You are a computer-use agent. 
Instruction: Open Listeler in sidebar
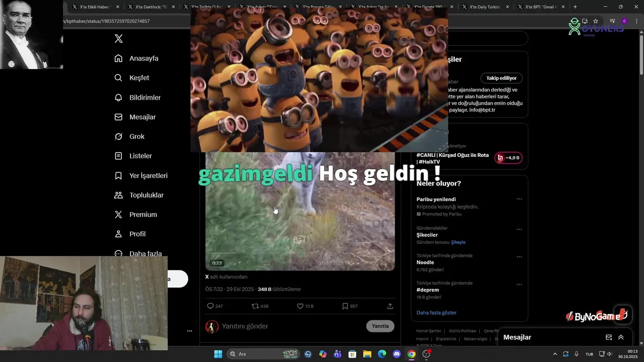[133, 156]
